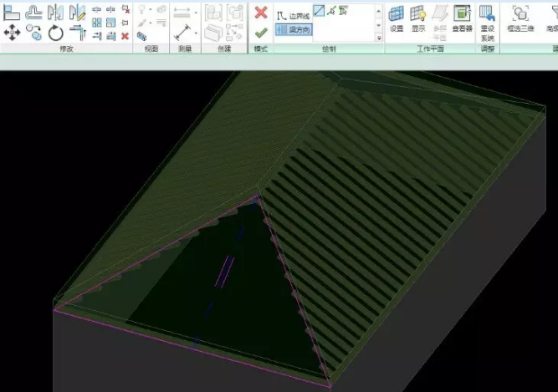
Task: Click the Displace Elements icon
Action: (x=161, y=8)
